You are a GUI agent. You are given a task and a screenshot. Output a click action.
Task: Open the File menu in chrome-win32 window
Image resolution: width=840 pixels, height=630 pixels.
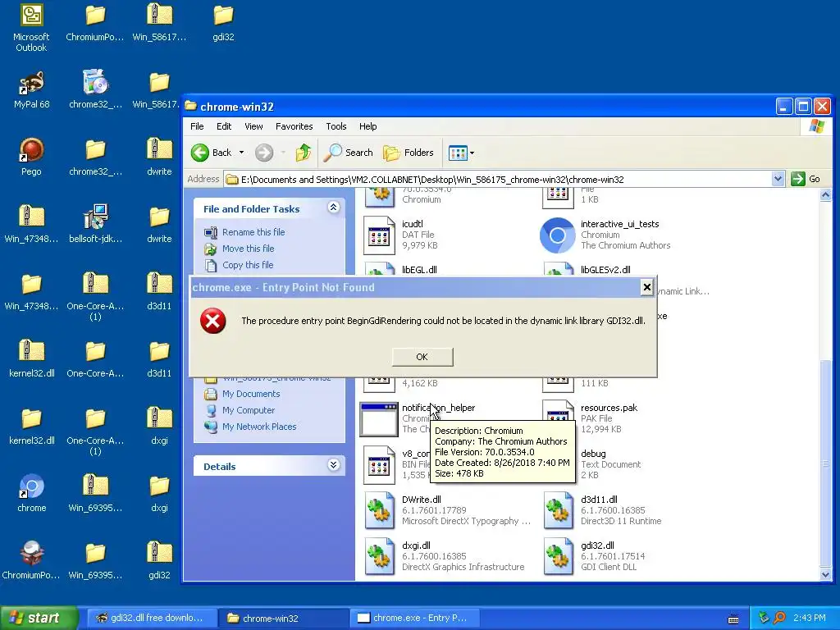point(197,126)
